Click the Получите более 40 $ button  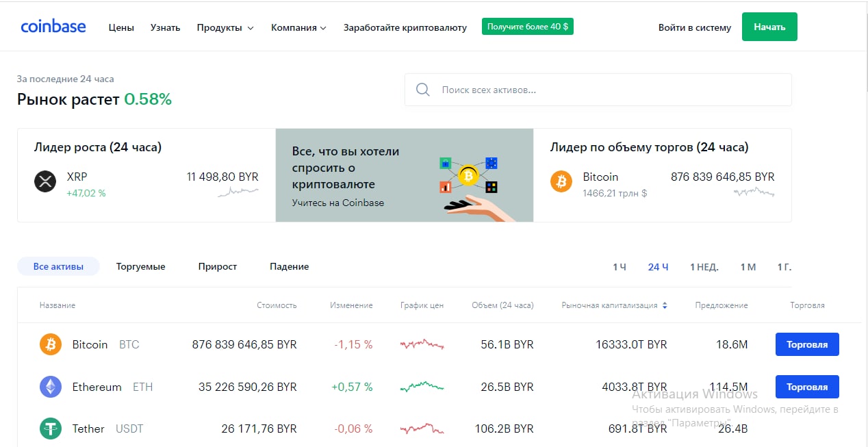(x=528, y=27)
